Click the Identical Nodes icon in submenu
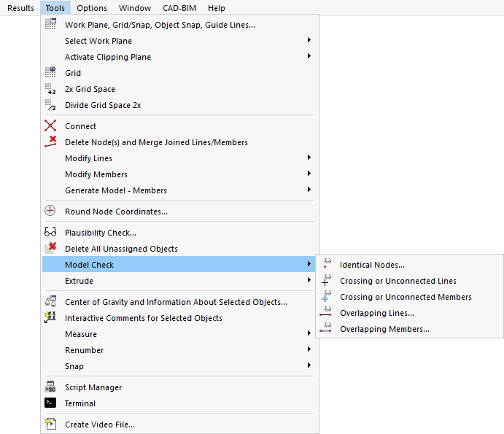 [x=326, y=265]
